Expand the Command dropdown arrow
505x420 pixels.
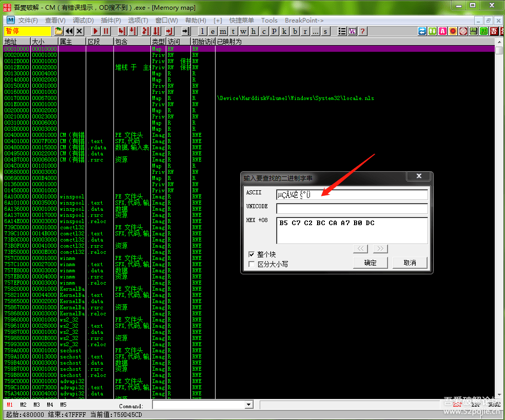248,405
